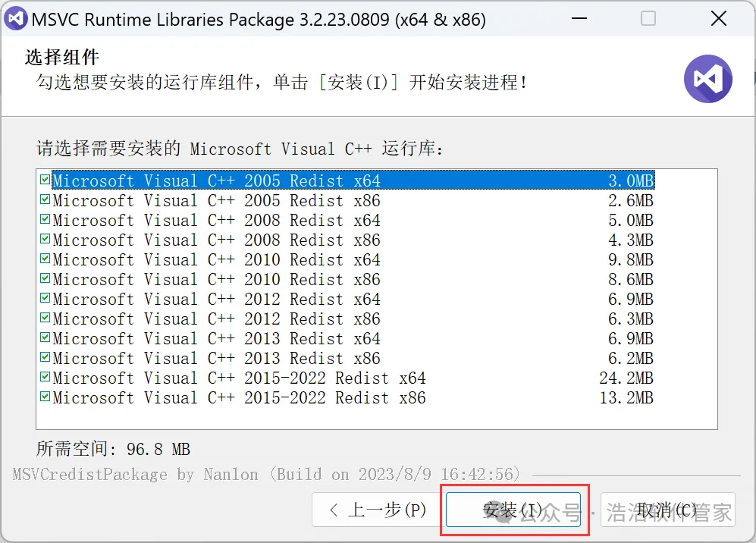The height and width of the screenshot is (543, 756).
Task: Toggle the Visual C++ 2008 Redist x64 checkbox
Action: click(45, 219)
